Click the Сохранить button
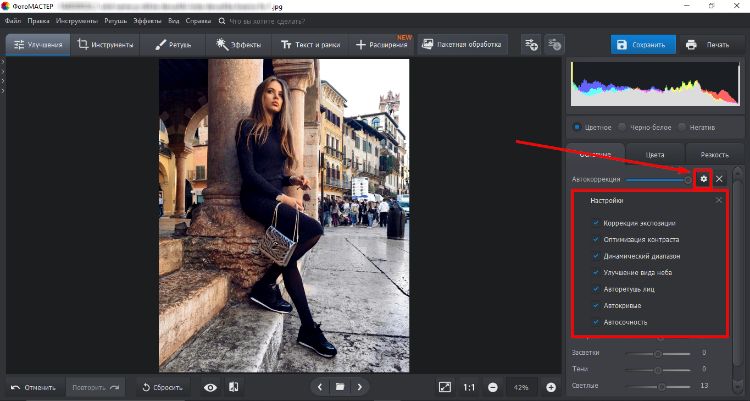This screenshot has width=750, height=401. (x=642, y=45)
